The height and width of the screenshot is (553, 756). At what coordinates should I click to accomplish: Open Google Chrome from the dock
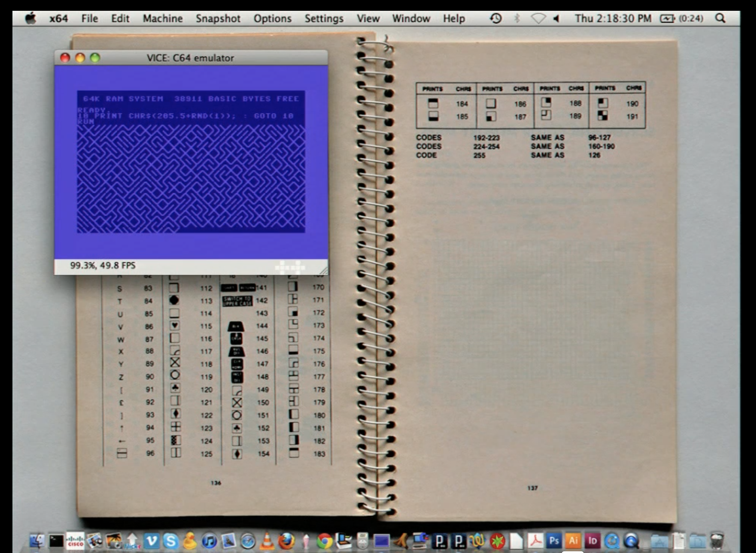(325, 541)
